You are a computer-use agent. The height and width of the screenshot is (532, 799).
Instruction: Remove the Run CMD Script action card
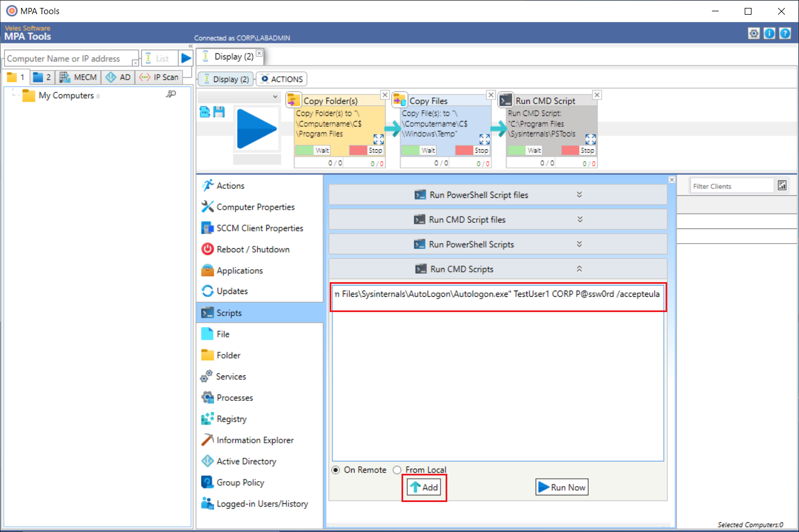coord(597,95)
